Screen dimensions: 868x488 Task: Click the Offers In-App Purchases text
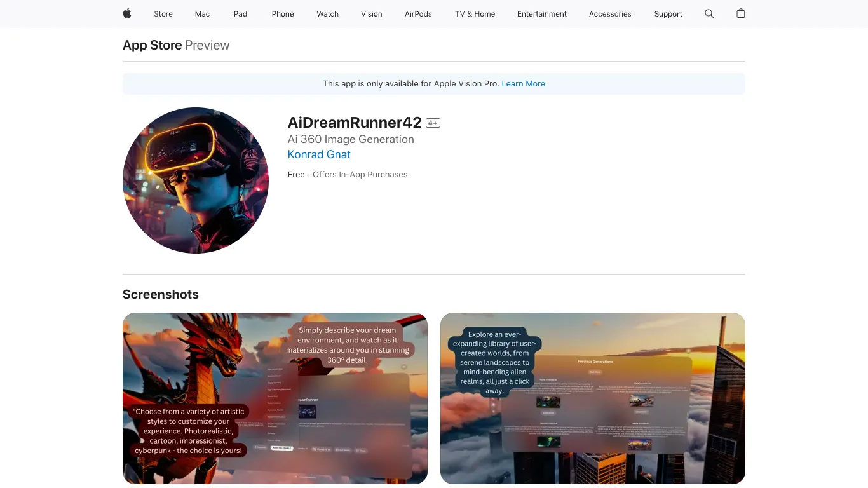tap(360, 175)
